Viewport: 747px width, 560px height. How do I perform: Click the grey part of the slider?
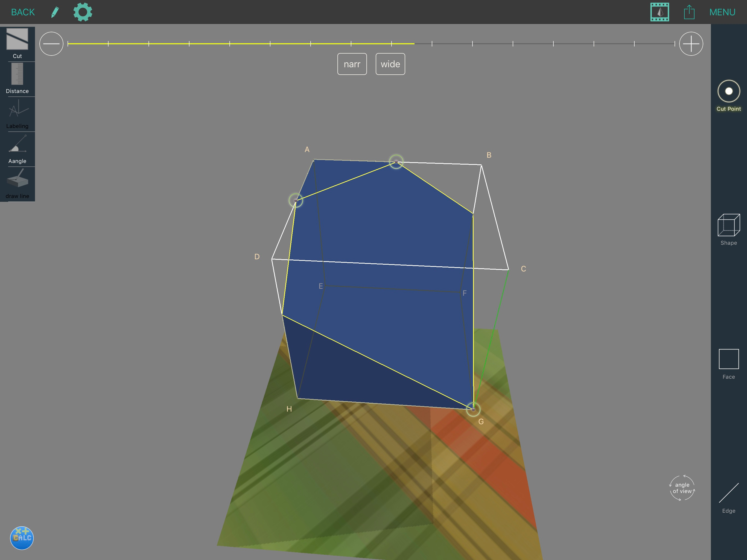(545, 43)
